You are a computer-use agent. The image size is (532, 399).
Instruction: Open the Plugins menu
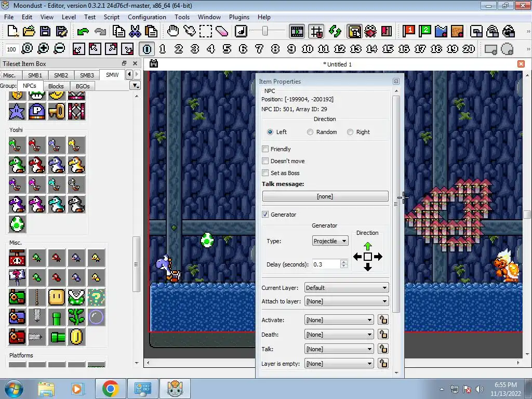tap(239, 17)
